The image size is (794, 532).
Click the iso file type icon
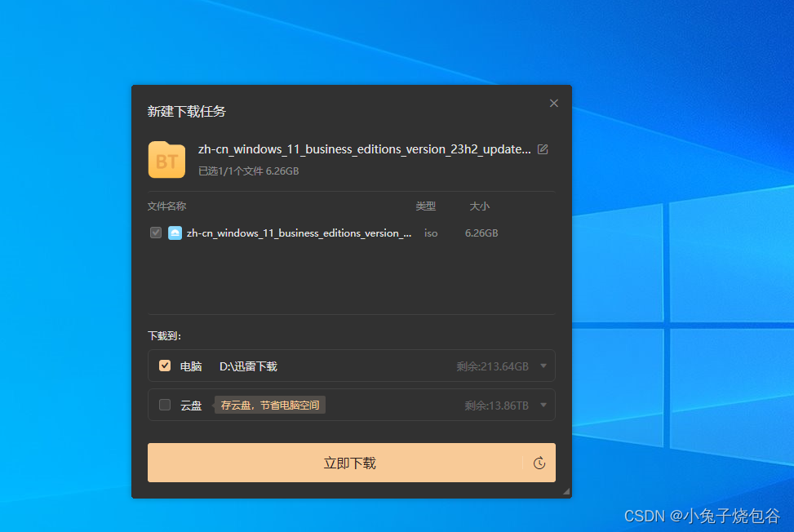tap(175, 233)
